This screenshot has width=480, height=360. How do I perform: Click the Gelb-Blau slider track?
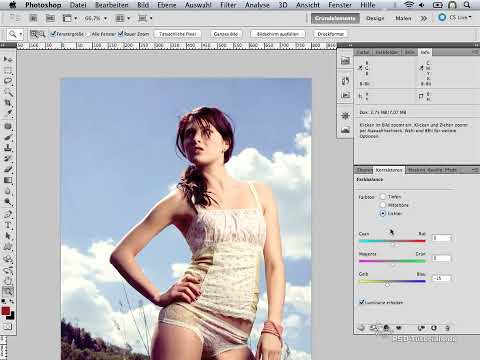[x=392, y=281]
